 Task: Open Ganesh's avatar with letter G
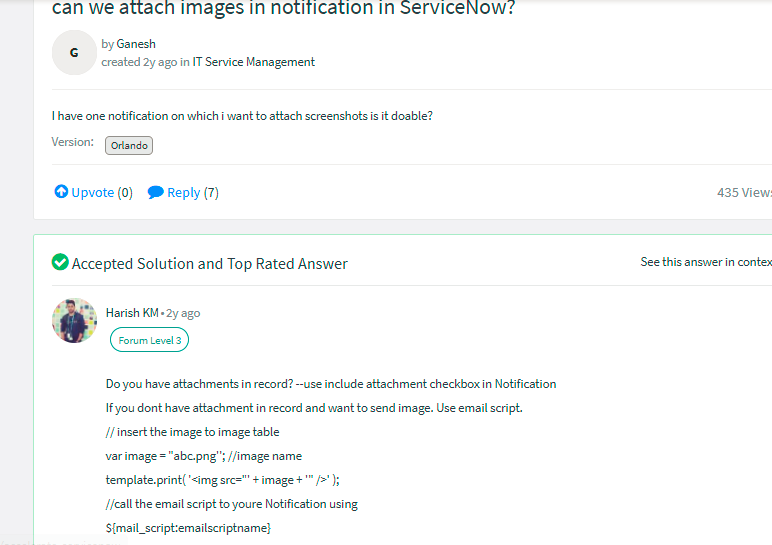pyautogui.click(x=74, y=53)
